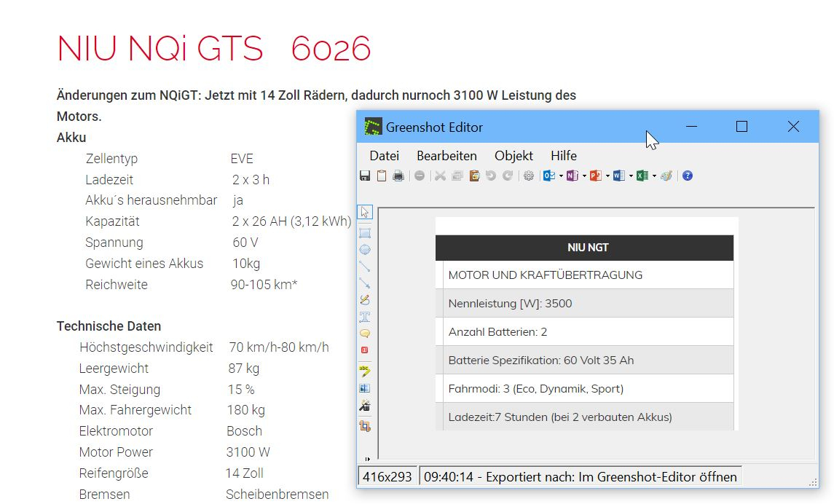The width and height of the screenshot is (834, 504).
Task: Open the Datei menu
Action: (x=384, y=156)
